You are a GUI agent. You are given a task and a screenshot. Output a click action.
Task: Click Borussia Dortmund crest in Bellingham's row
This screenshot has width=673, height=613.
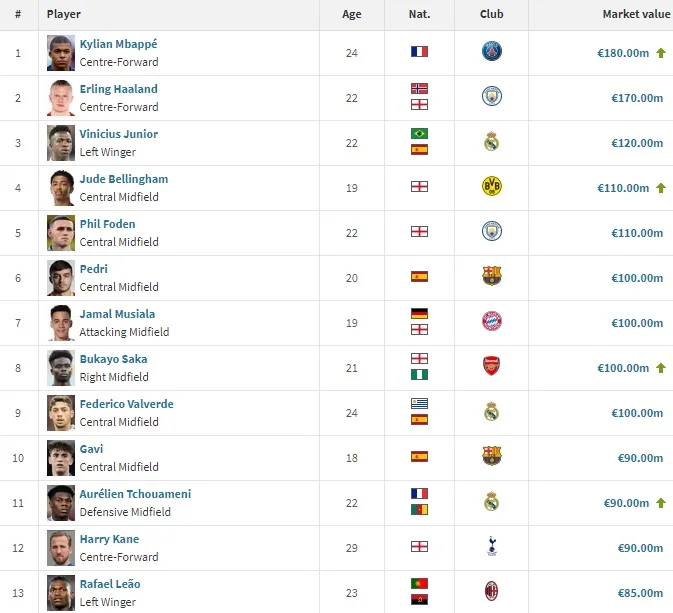pyautogui.click(x=491, y=187)
